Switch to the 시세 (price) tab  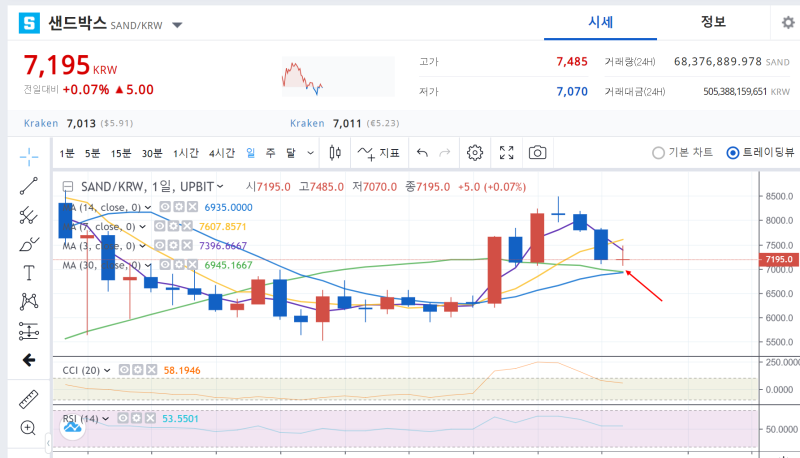(x=601, y=22)
